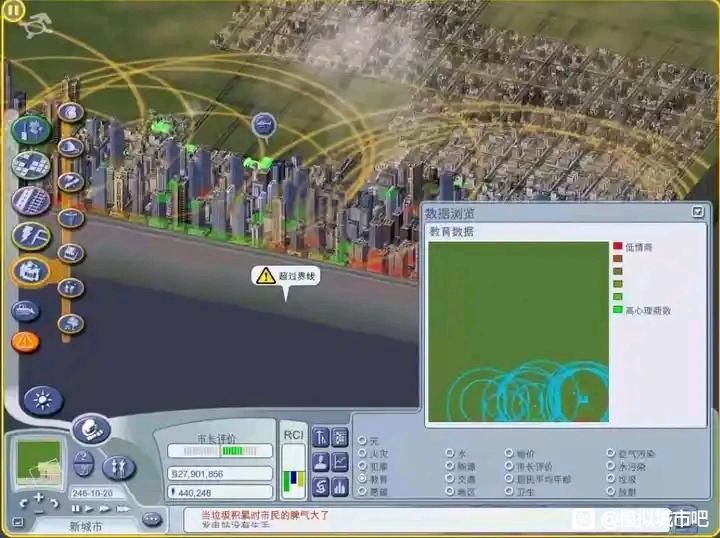Screen dimensions: 720x538
Task: Open the My Sim advisor people button
Action: (118, 467)
